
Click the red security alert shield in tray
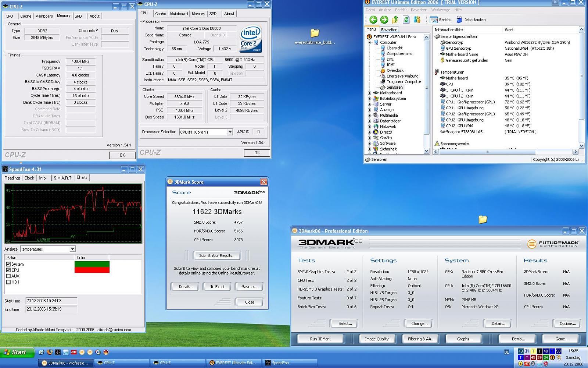546,364
